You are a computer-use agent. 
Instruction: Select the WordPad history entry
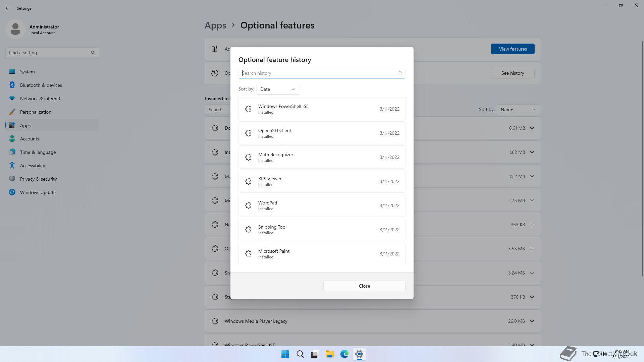pyautogui.click(x=322, y=205)
